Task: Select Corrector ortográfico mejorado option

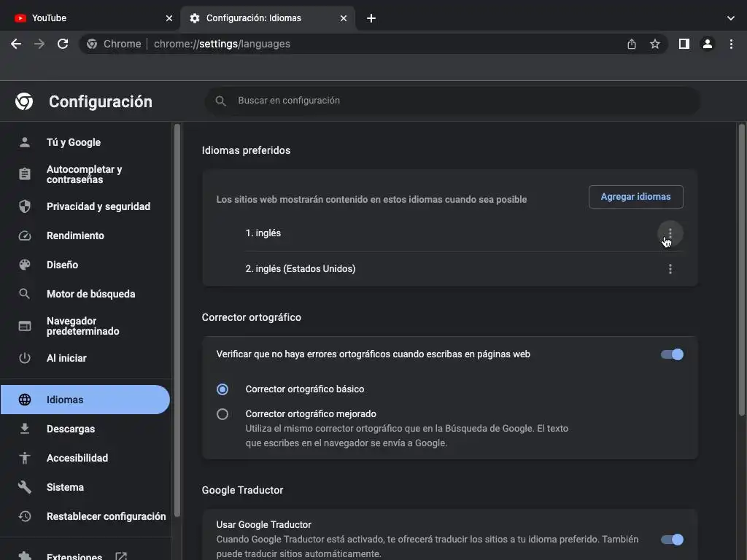Action: (222, 414)
